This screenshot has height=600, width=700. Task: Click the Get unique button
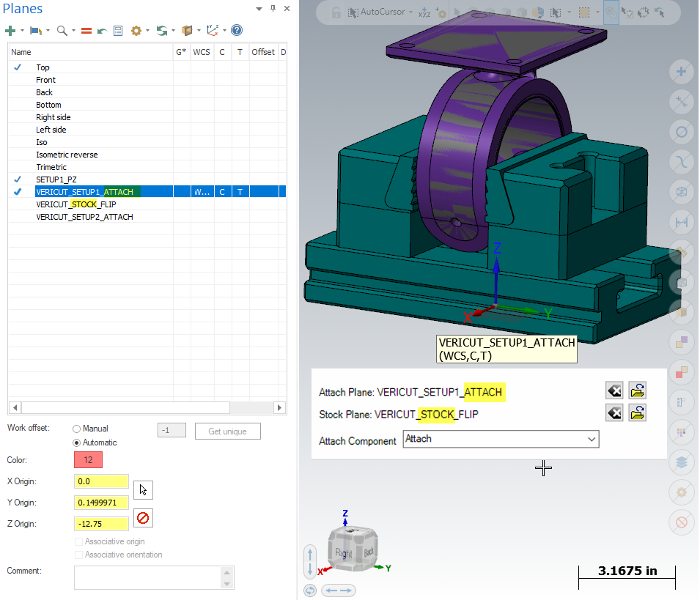[x=228, y=432]
